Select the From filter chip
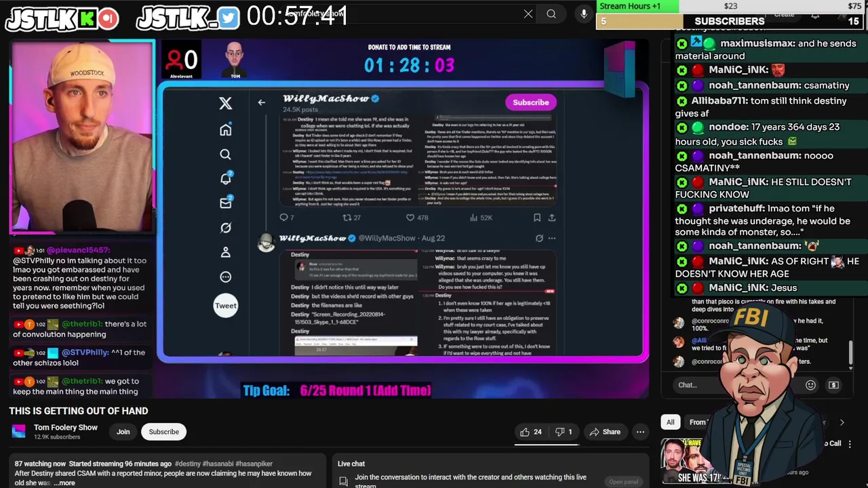This screenshot has height=488, width=868. [x=697, y=422]
